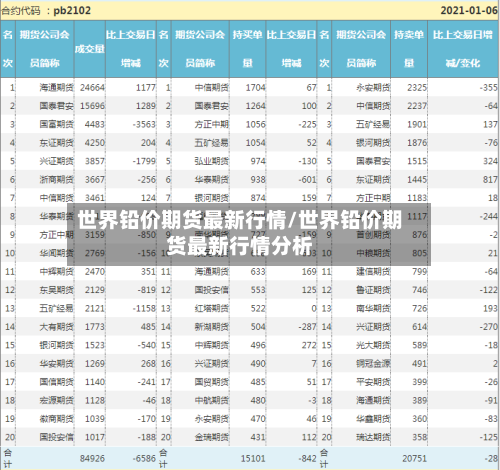Click the 徽商期货 company cell
Viewport: 500px width, 470px height.
(56, 419)
